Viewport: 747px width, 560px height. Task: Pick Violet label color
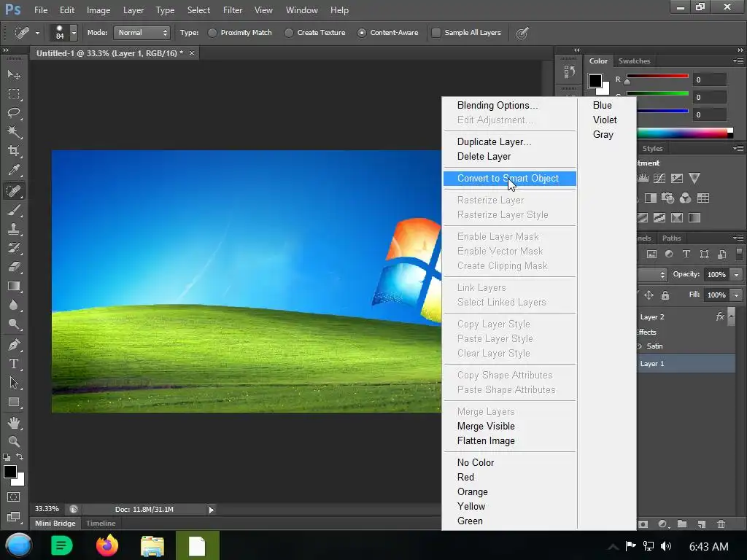pos(606,120)
